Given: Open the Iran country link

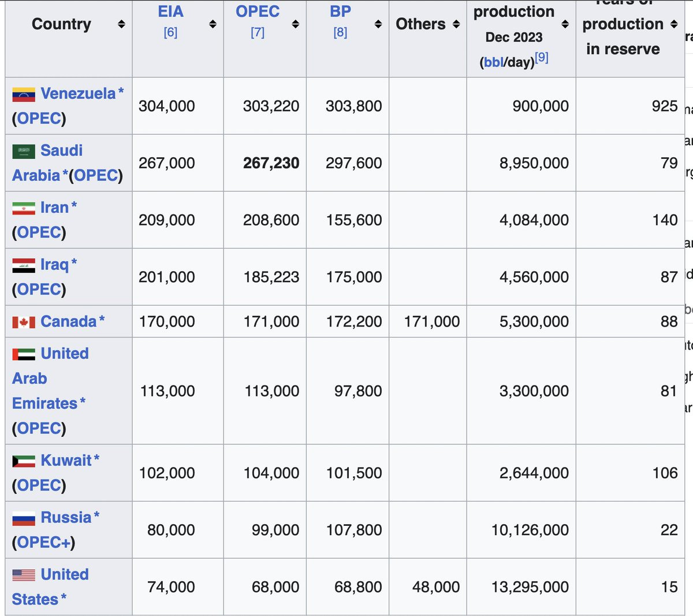Looking at the screenshot, I should 54,207.
